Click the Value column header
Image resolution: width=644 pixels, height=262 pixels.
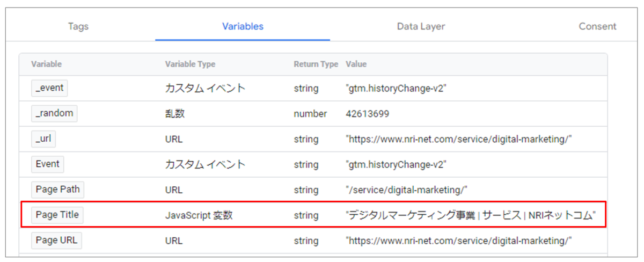click(356, 64)
